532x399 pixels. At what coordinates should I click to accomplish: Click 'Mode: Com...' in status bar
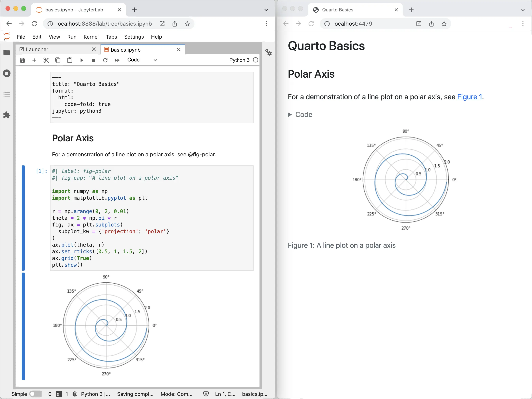tap(176, 394)
